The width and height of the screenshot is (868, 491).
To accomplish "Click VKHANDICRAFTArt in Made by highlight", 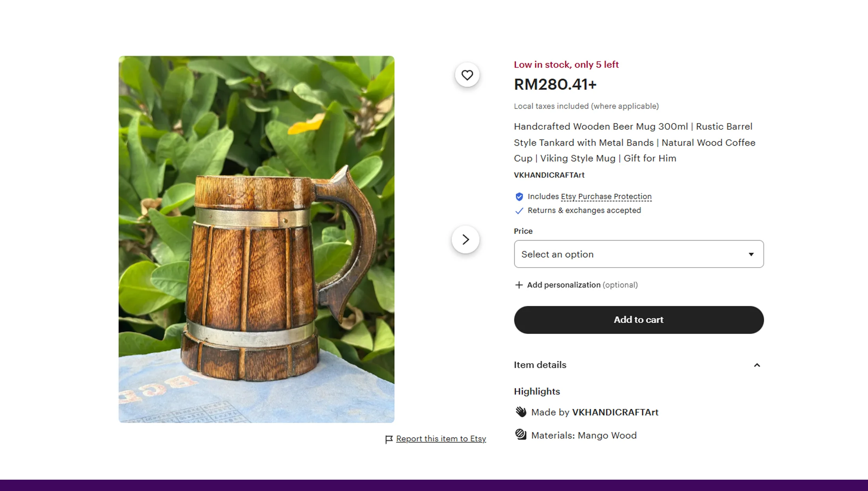I will coord(615,412).
